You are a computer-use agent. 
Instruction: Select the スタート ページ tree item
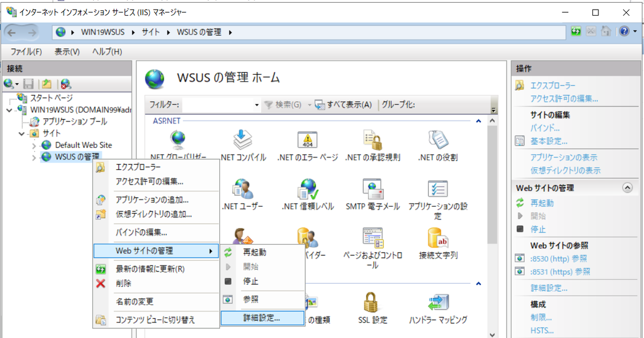coord(52,98)
